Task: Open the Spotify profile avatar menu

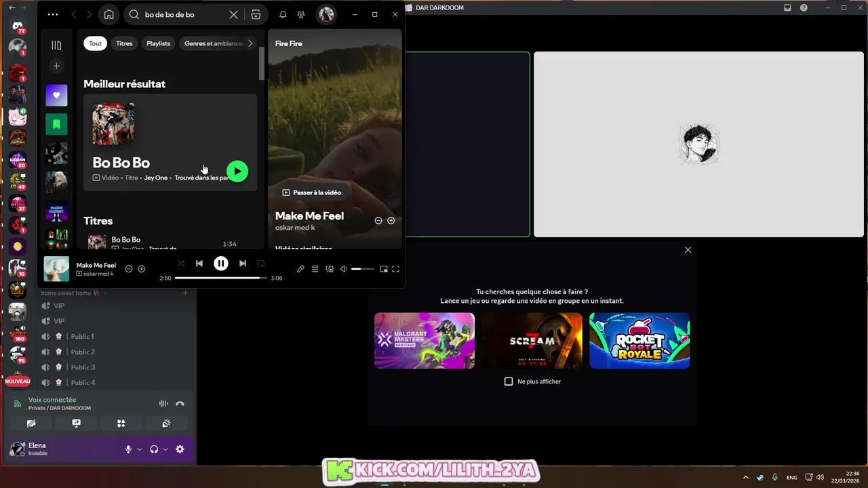Action: pyautogui.click(x=326, y=14)
